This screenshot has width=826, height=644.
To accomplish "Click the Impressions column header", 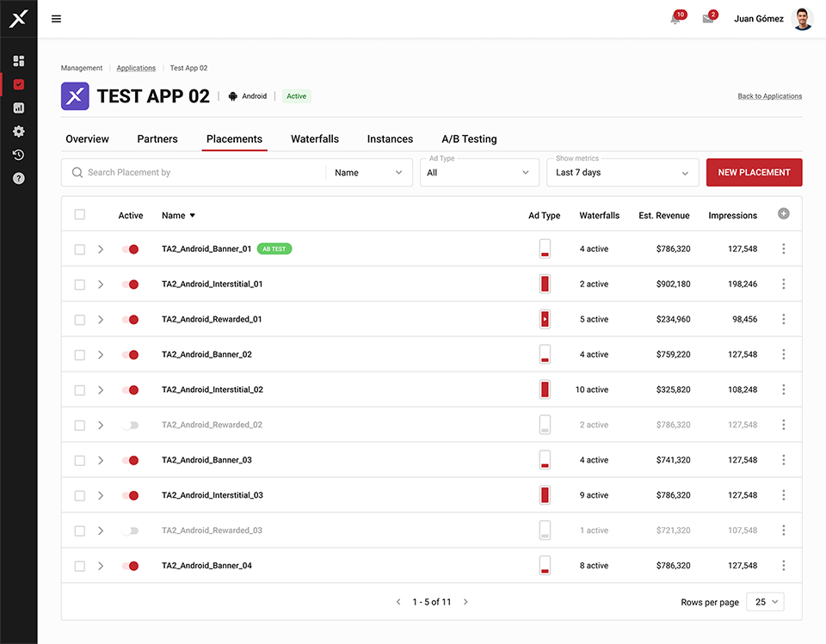I will click(x=732, y=215).
